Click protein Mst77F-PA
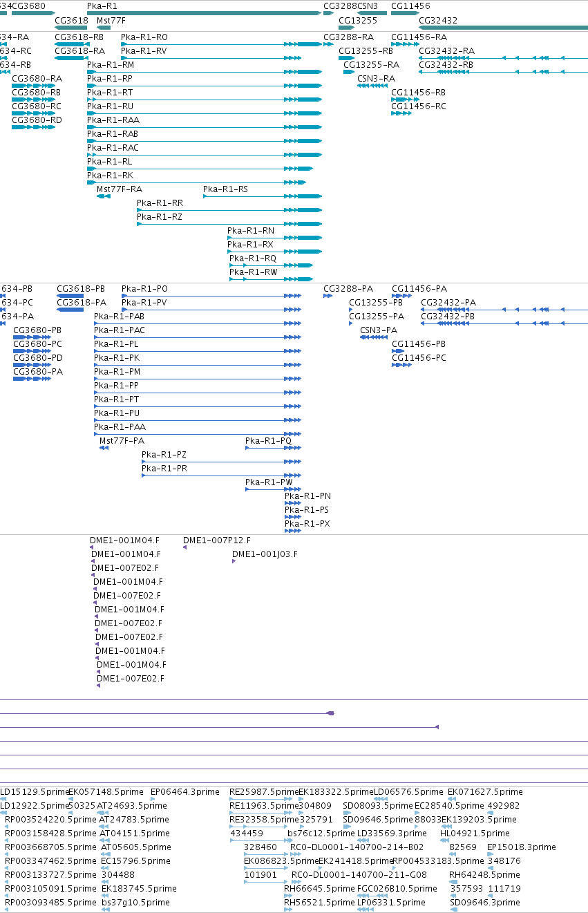This screenshot has width=588, height=913. (x=122, y=441)
